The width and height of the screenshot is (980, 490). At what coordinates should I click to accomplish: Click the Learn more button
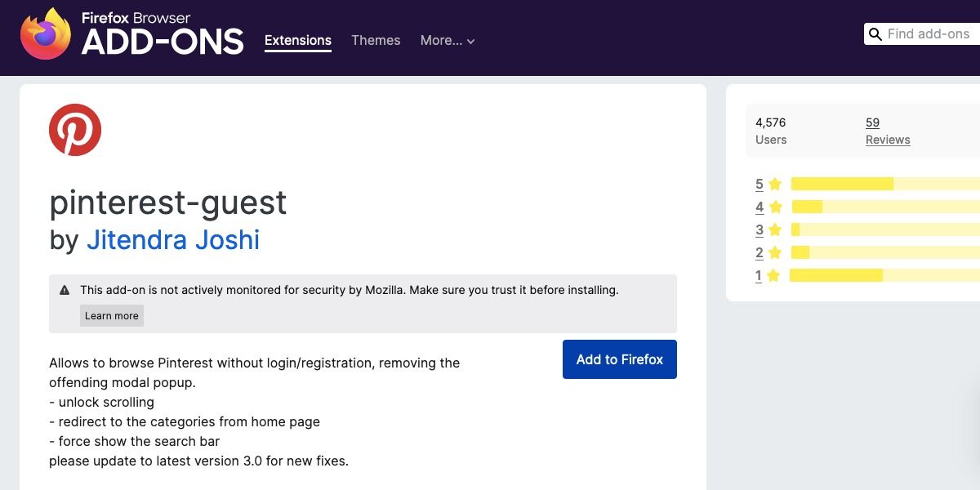pyautogui.click(x=112, y=315)
